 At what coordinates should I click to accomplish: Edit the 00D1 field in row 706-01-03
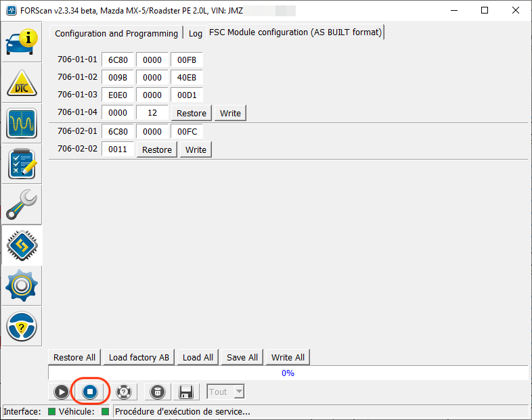(x=187, y=95)
